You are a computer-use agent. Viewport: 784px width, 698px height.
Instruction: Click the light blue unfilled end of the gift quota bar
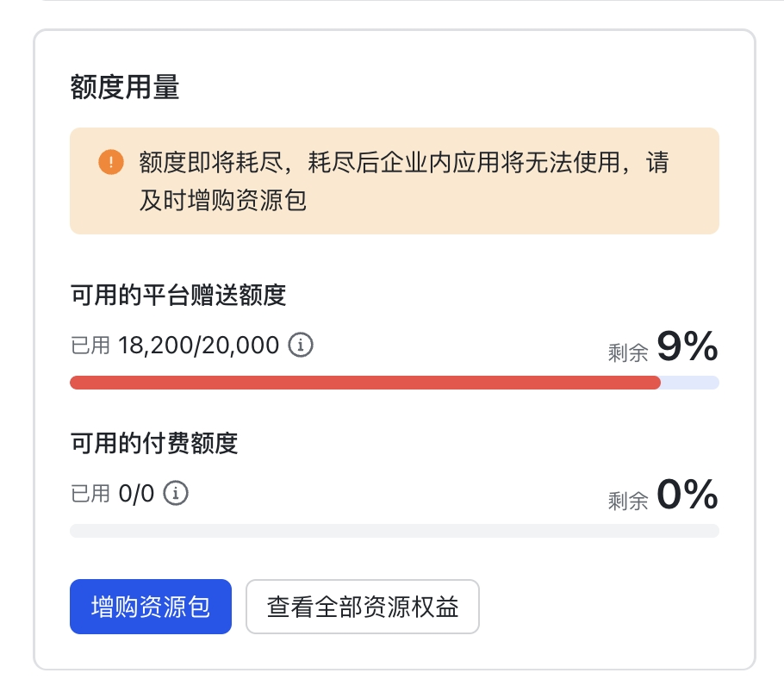pyautogui.click(x=690, y=383)
